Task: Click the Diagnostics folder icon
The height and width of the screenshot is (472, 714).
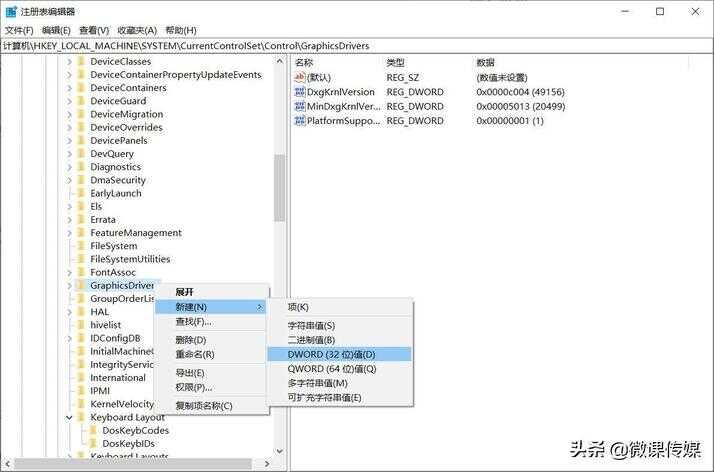Action: point(81,167)
